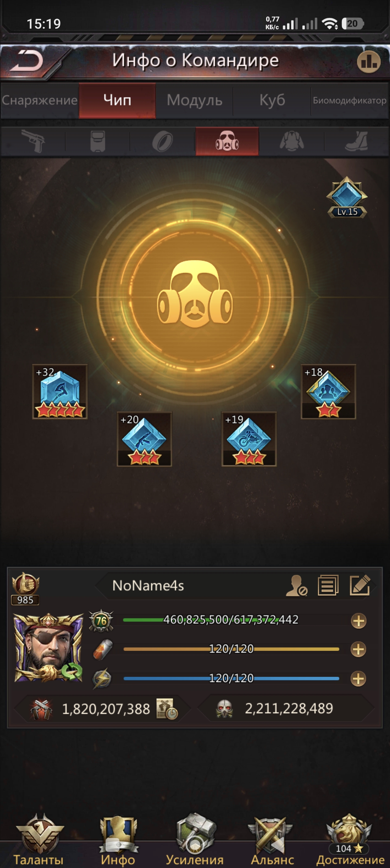Add energy with blue bar plus button
390x868 pixels.
[x=359, y=678]
